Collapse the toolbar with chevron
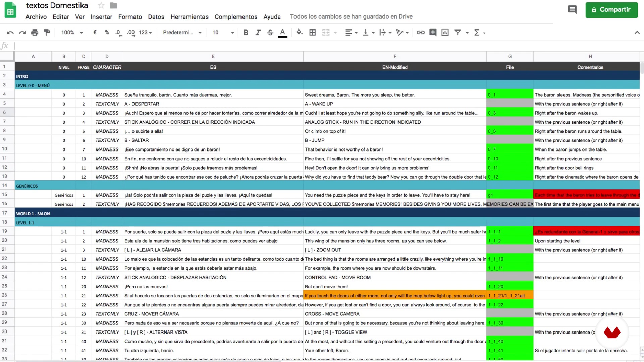 pyautogui.click(x=637, y=33)
